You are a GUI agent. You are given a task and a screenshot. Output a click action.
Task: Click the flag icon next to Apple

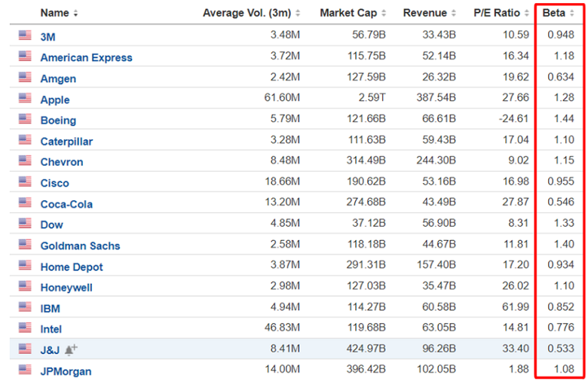click(x=25, y=99)
